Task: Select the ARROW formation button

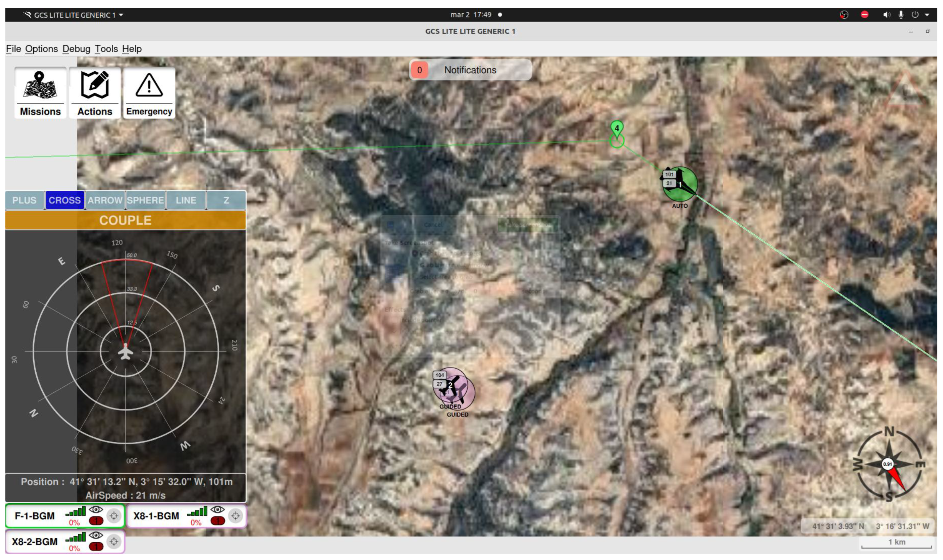Action: [x=105, y=200]
